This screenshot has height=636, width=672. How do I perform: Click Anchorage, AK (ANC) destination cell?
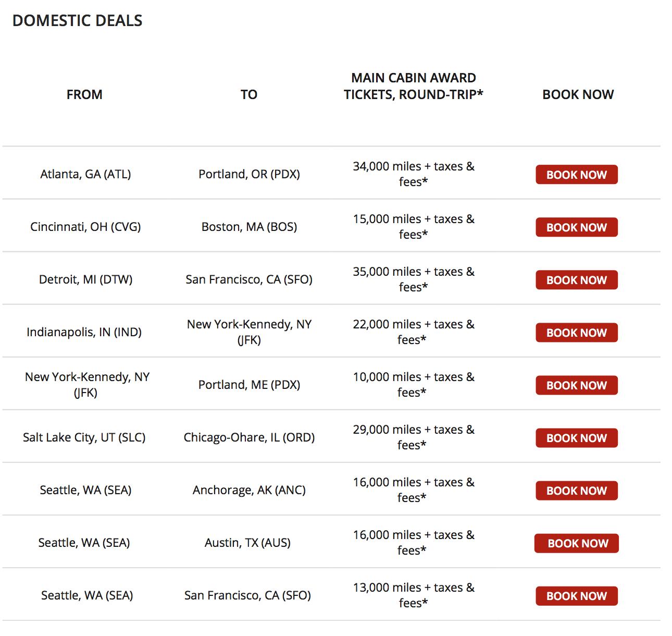249,490
